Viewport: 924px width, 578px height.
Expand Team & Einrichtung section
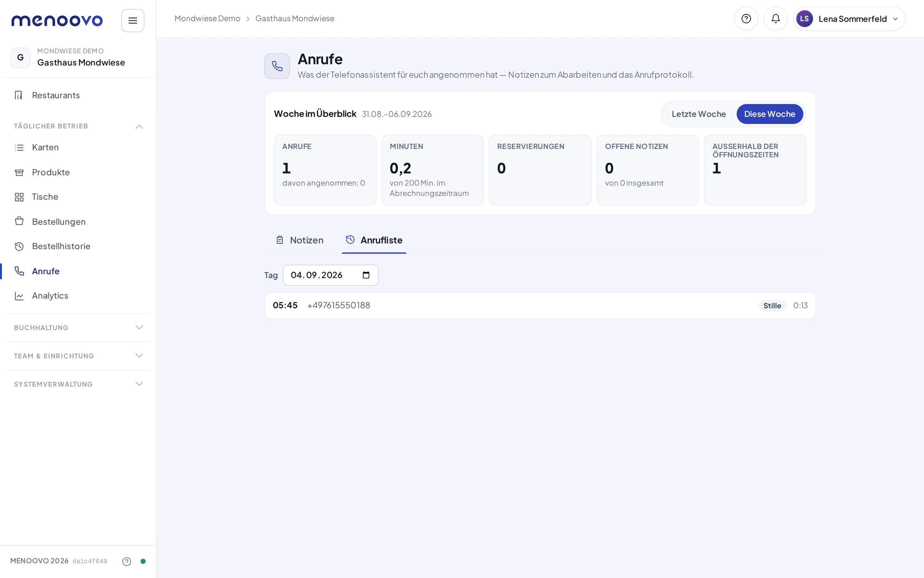78,356
